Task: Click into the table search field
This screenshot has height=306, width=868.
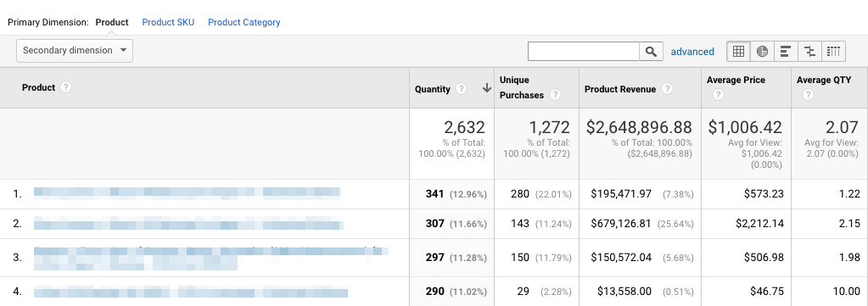Action: 584,52
